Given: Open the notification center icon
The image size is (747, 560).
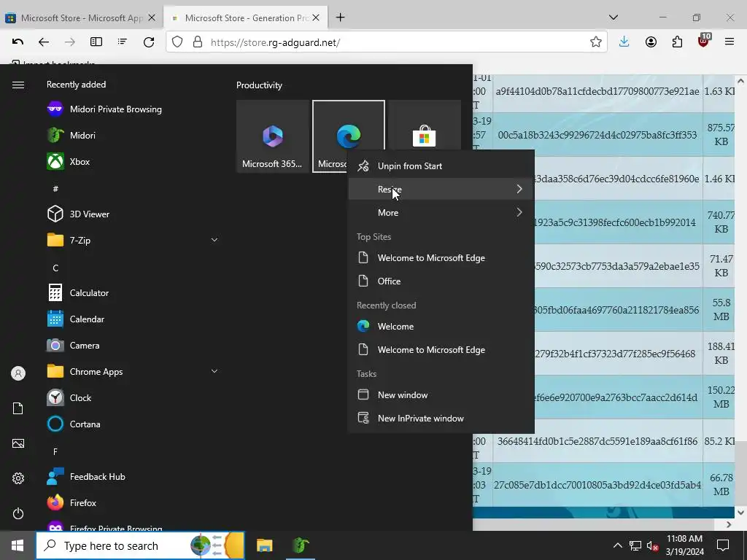Looking at the screenshot, I should 723,545.
